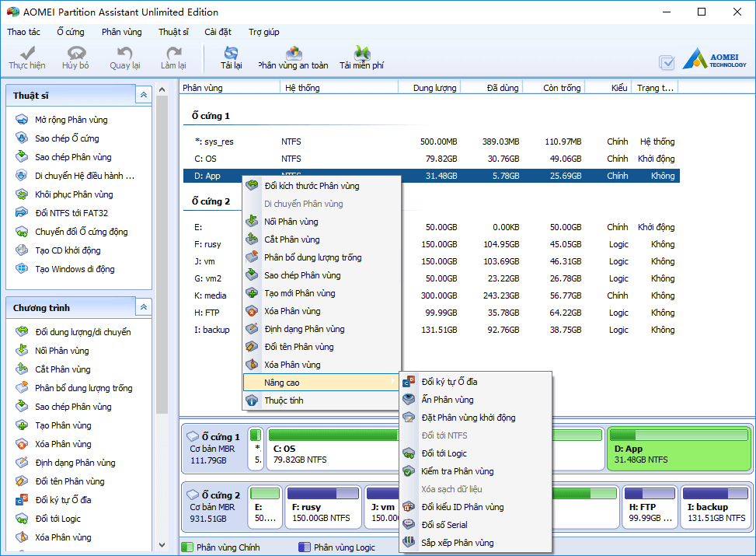
Task: Select the F: rusy partition block in disk map
Action: [x=322, y=507]
